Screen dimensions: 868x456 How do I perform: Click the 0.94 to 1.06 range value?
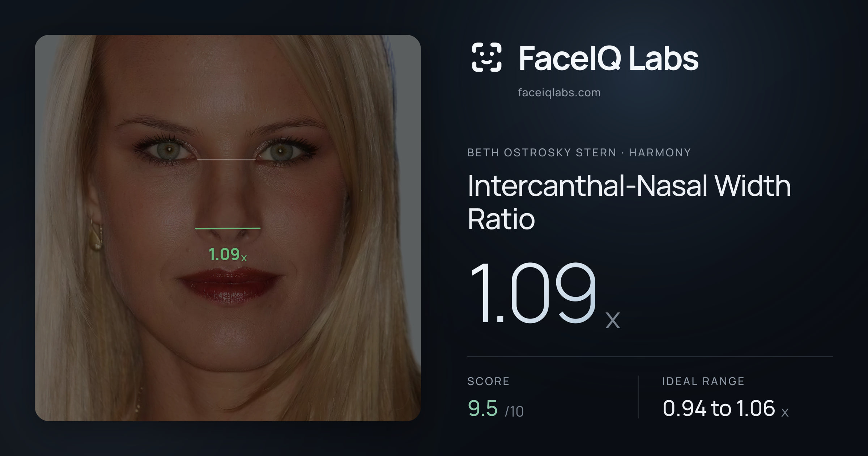click(726, 409)
